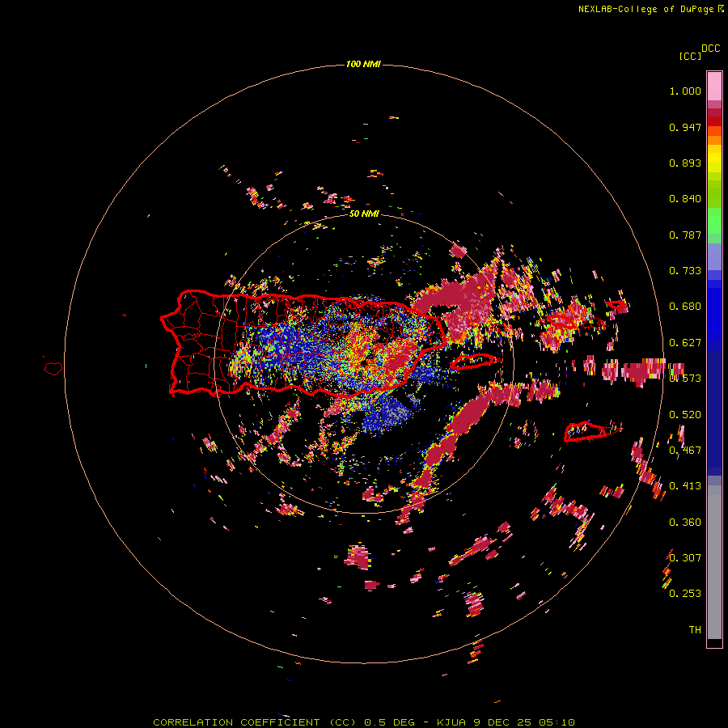Screen dimensions: 728x728
Task: Click the [CC] units label
Action: [691, 56]
